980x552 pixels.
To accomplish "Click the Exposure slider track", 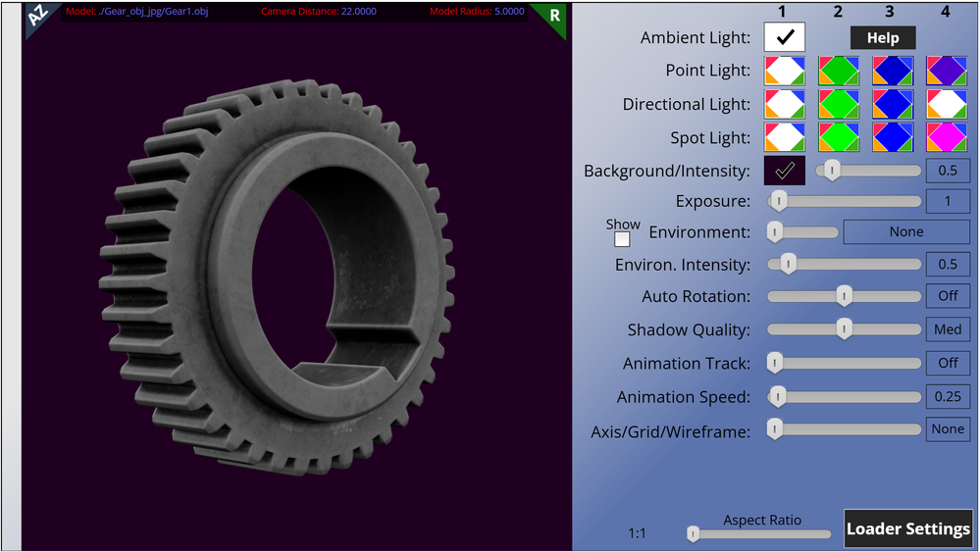I will [844, 201].
